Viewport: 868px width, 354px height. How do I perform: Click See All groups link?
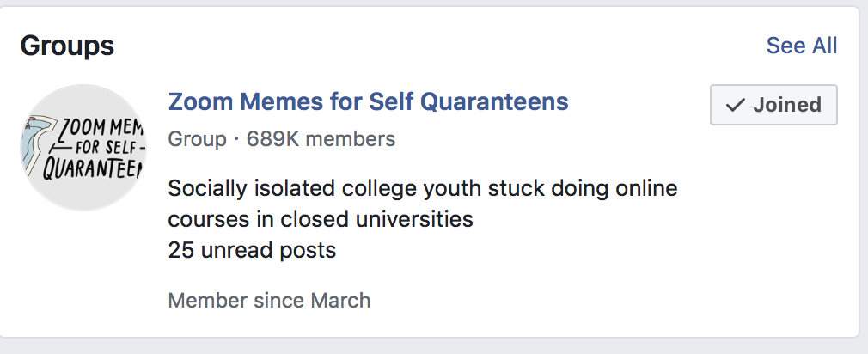coord(801,46)
